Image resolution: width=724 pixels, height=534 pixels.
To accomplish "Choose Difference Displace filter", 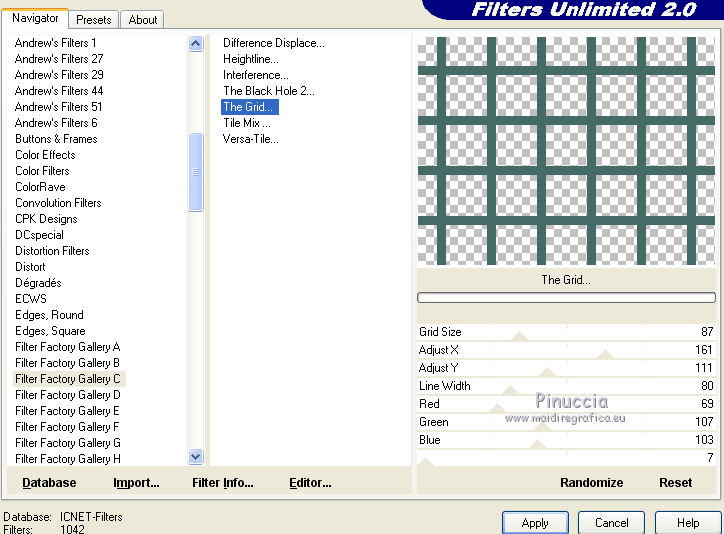I will click(x=274, y=43).
